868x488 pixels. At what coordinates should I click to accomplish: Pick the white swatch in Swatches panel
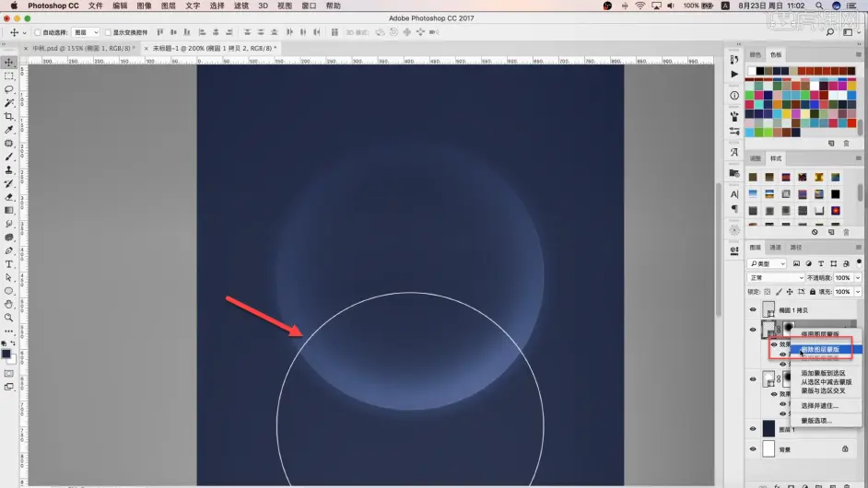(x=751, y=71)
